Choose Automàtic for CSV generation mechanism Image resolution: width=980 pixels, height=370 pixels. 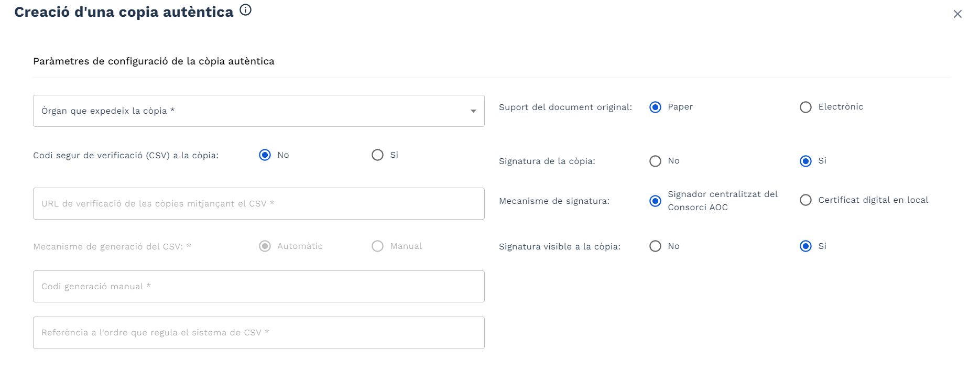[265, 246]
